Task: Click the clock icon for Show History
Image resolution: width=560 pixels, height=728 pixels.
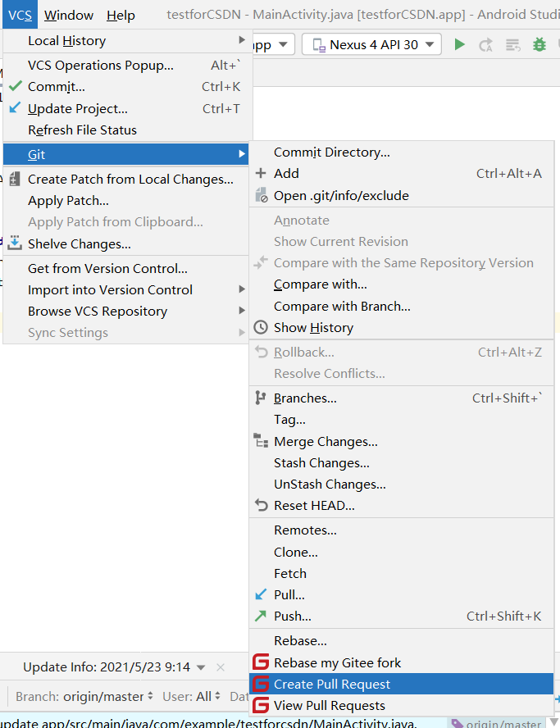Action: [x=261, y=327]
